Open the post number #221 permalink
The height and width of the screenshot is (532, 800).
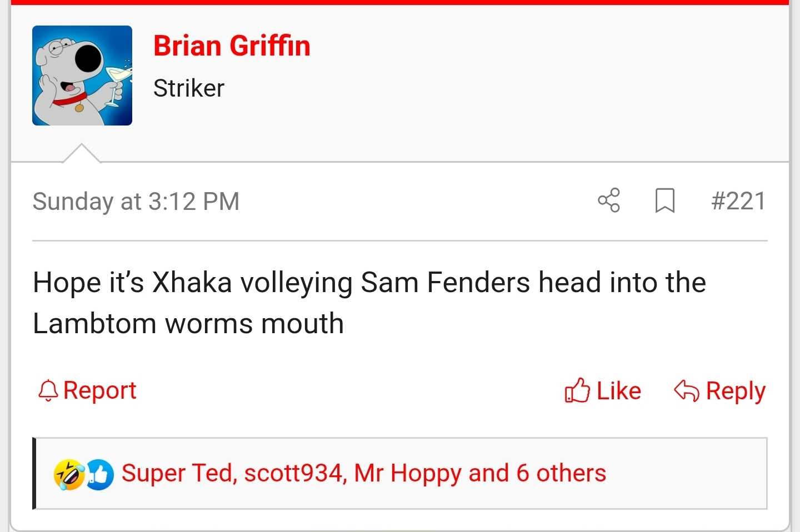pyautogui.click(x=738, y=200)
